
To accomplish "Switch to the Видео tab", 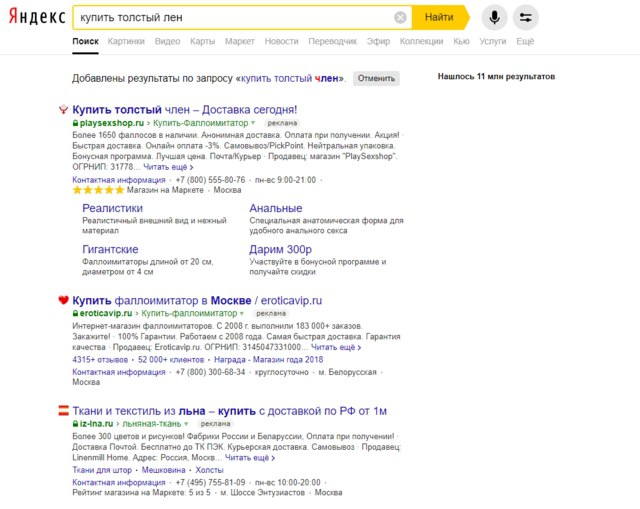I will point(167,41).
